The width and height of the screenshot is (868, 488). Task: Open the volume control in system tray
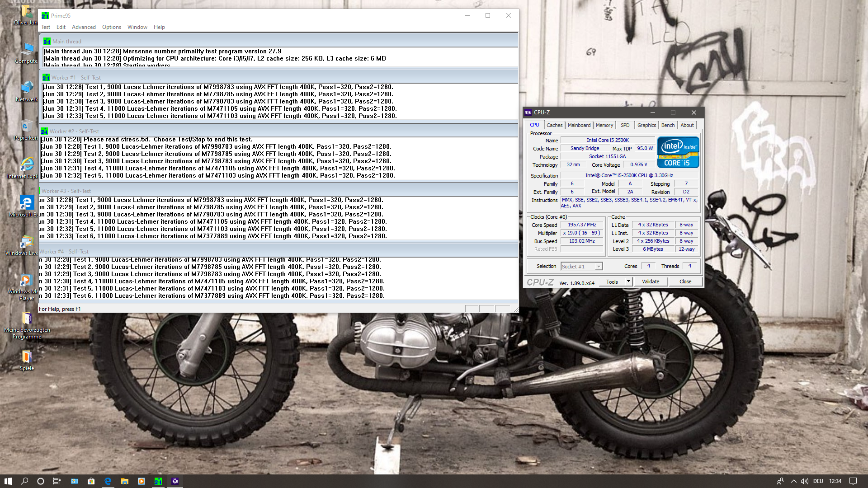point(805,481)
